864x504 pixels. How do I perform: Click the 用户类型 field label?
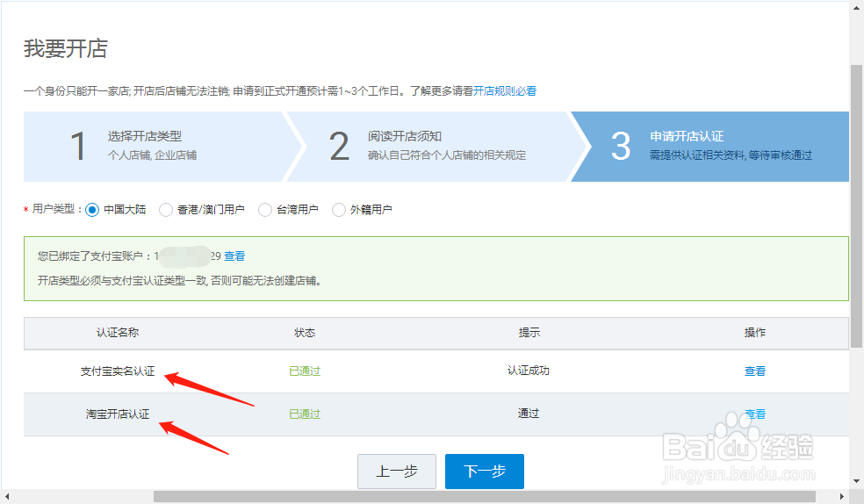pos(54,209)
